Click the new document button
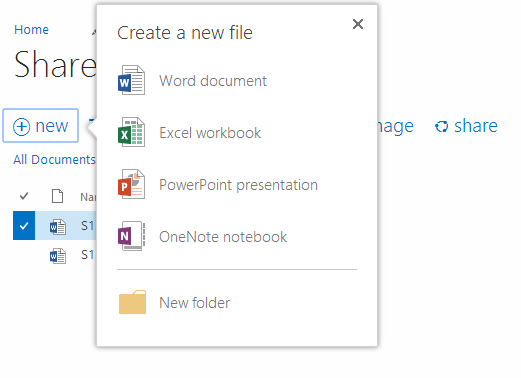 point(41,126)
